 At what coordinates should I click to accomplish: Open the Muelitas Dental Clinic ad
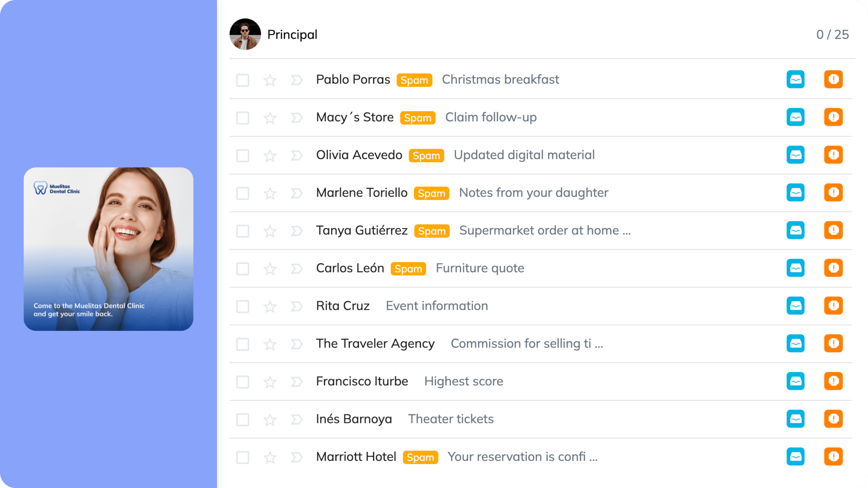108,249
